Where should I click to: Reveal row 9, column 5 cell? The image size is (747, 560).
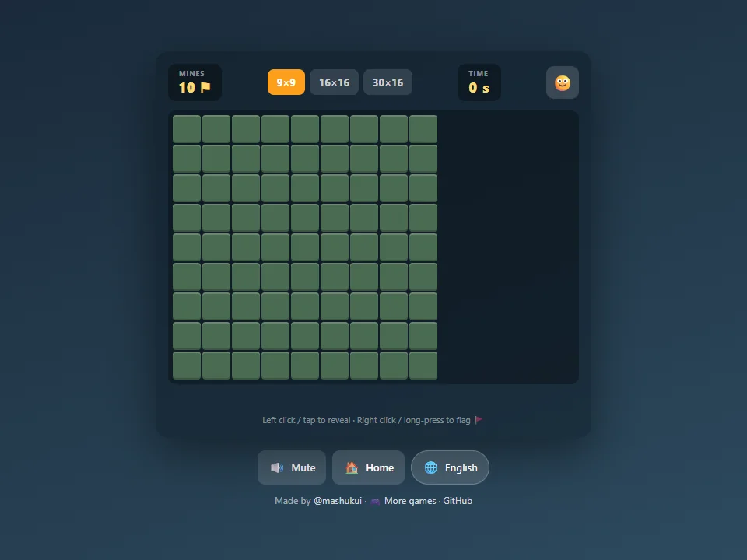pyautogui.click(x=305, y=366)
